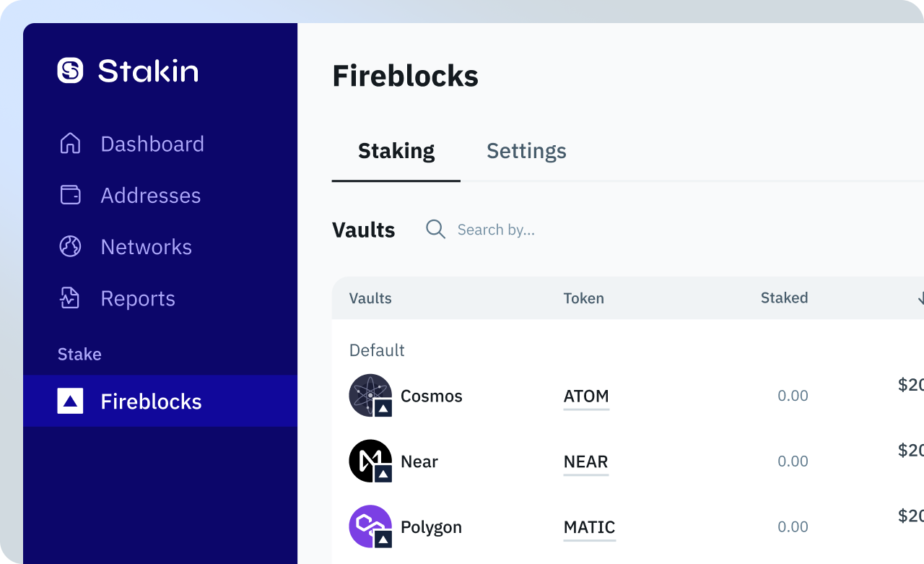Click the Fireblocks page heading
The width and height of the screenshot is (924, 564).
tap(405, 76)
